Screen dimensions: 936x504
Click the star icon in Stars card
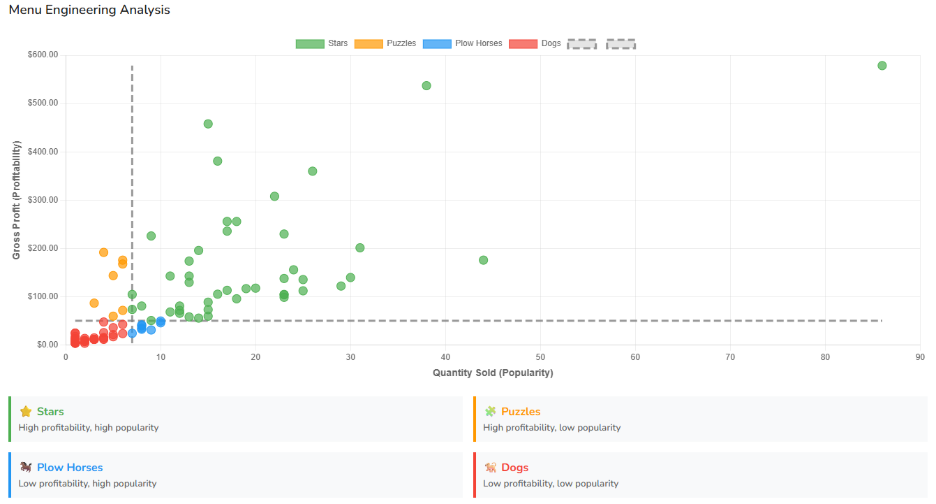coord(25,412)
